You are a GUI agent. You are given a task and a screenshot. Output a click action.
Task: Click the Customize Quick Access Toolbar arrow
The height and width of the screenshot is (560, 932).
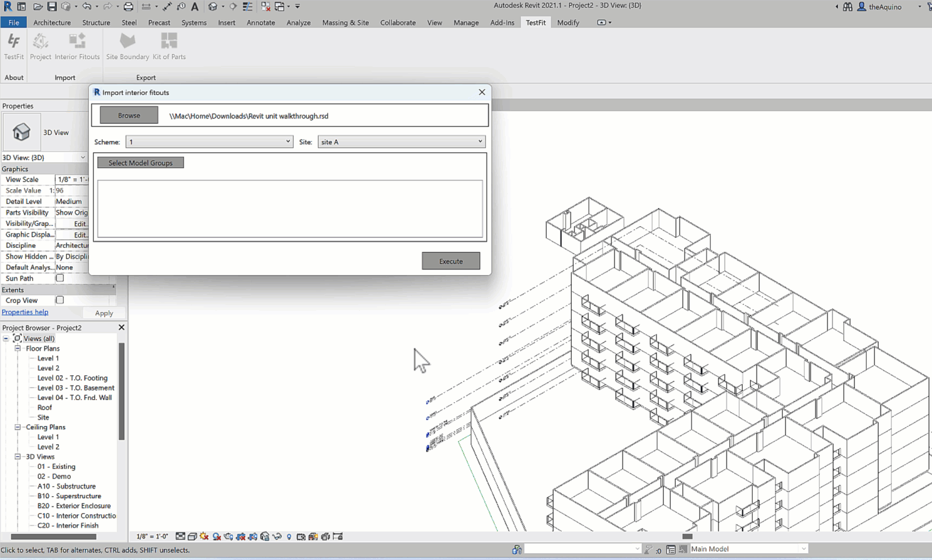[298, 6]
